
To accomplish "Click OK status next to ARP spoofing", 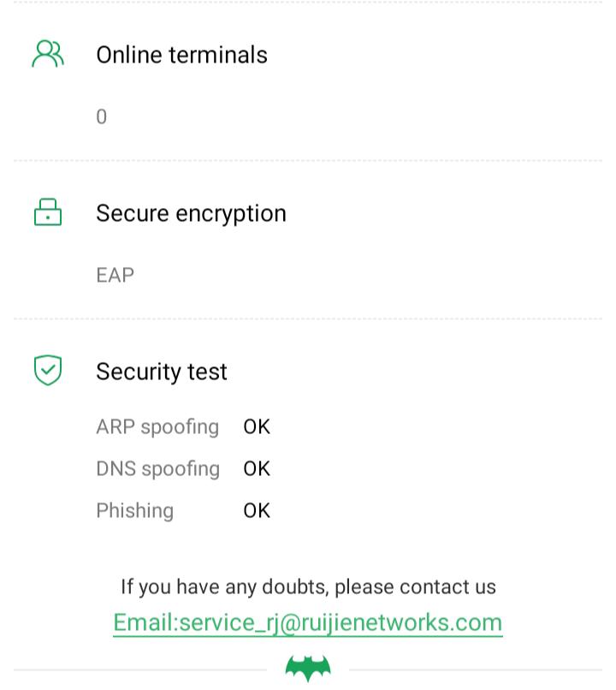I will pyautogui.click(x=257, y=426).
